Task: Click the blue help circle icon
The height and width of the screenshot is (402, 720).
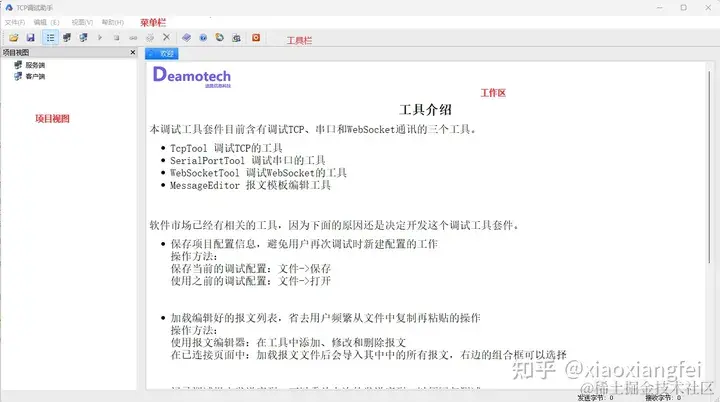Action: coord(203,38)
